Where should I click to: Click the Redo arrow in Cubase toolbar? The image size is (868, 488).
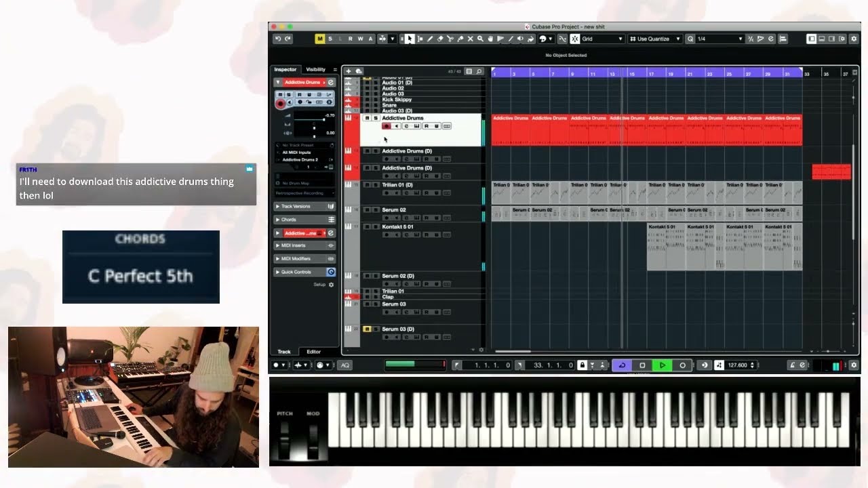tap(288, 39)
